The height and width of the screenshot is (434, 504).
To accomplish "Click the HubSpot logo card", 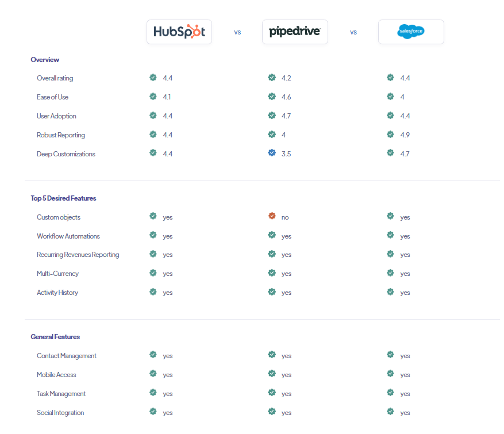I will [179, 32].
